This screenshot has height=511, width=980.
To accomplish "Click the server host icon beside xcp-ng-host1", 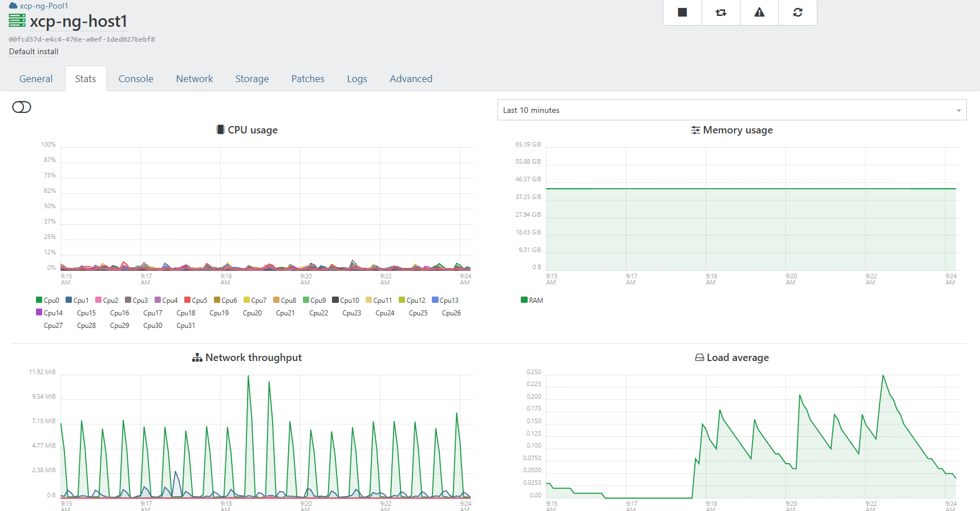I will pyautogui.click(x=17, y=21).
